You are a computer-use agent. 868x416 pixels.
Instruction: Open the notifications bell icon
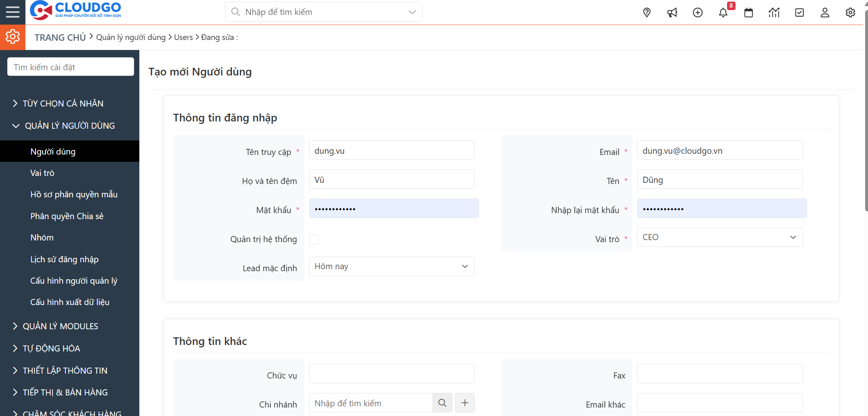pos(723,13)
